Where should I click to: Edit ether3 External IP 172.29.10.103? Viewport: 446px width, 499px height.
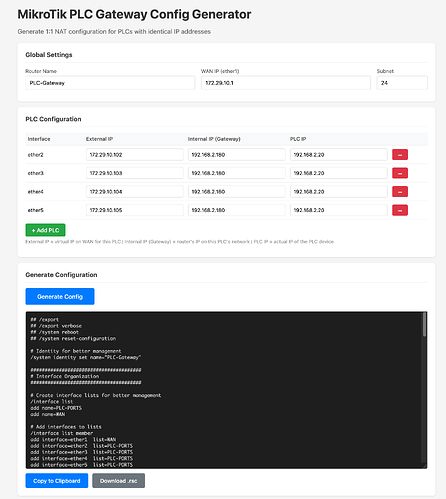(135, 173)
